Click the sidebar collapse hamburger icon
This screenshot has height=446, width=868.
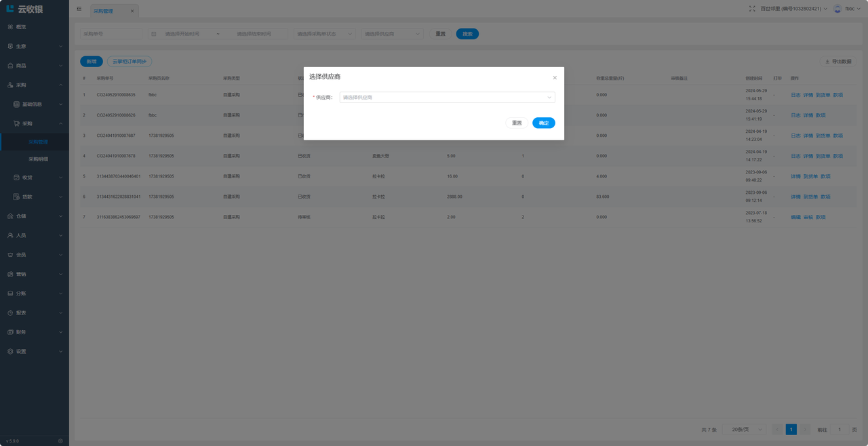coord(79,9)
